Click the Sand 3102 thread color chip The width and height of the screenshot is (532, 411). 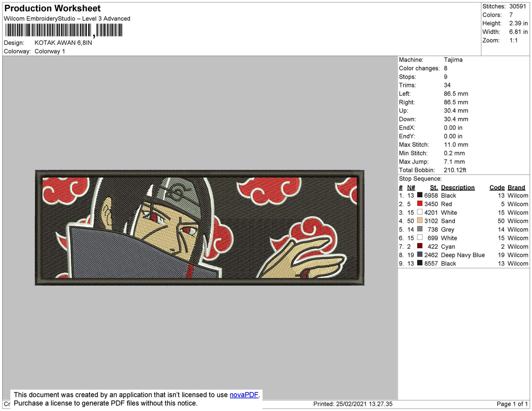419,221
